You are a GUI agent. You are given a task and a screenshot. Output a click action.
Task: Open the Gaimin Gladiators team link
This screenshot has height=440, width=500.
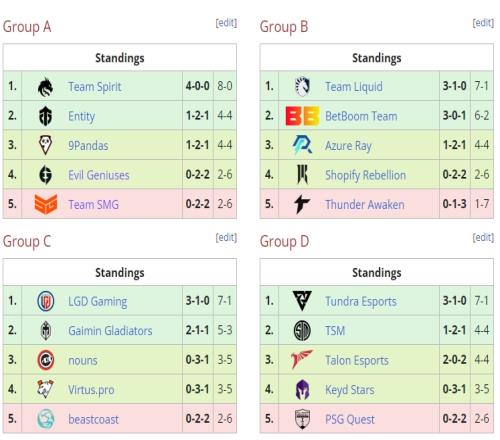coord(110,331)
